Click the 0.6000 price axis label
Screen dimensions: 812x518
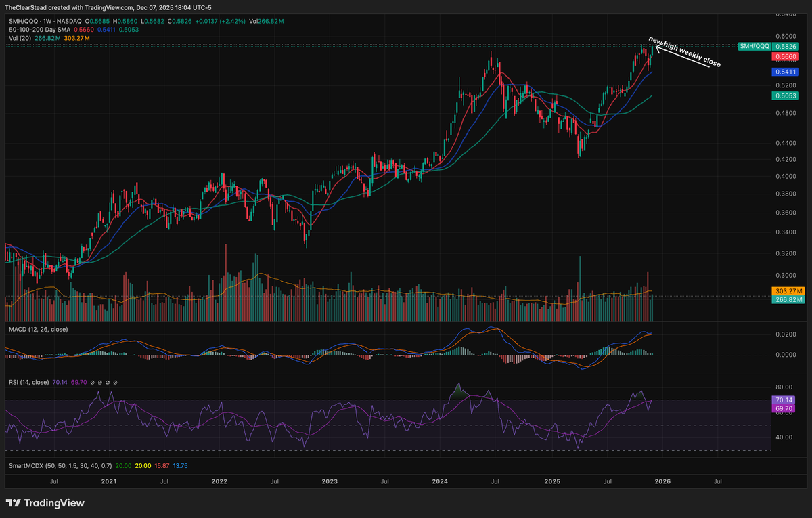coord(786,35)
